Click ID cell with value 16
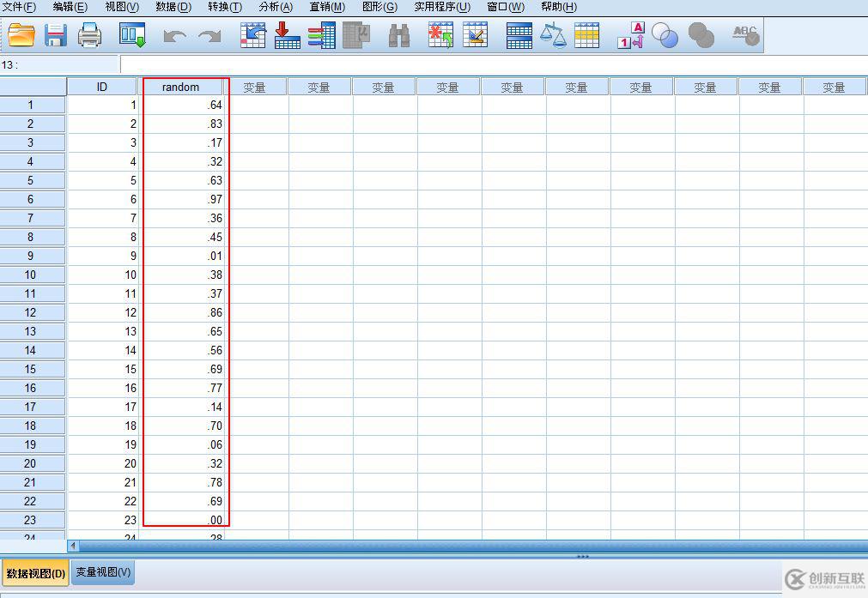868x598 pixels. 102,388
